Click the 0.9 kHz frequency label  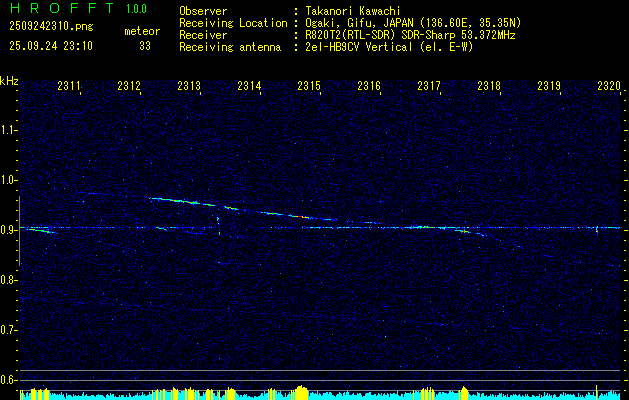click(9, 230)
